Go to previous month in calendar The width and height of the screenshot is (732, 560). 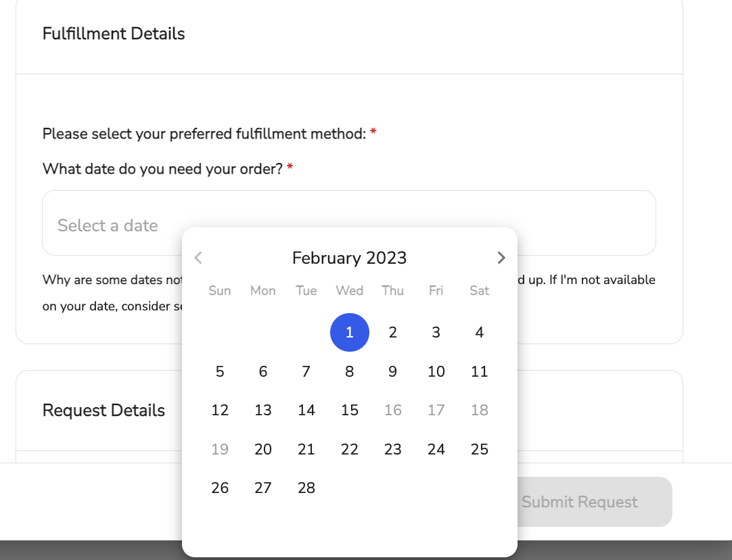198,258
